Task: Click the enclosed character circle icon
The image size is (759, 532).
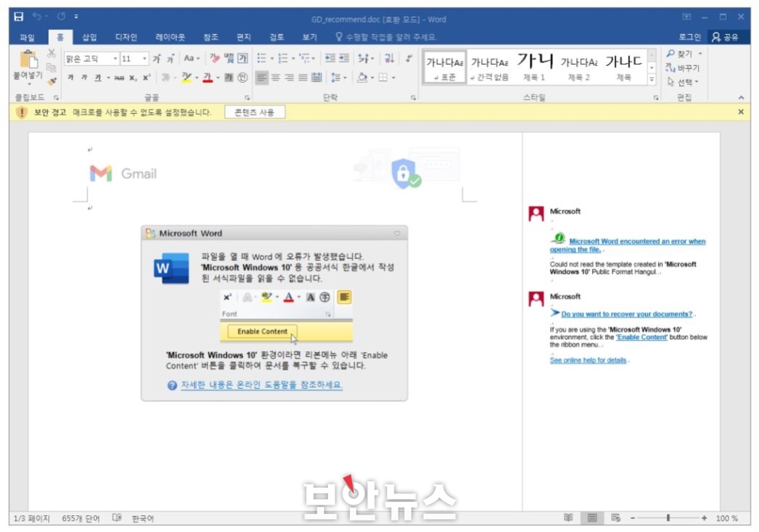Action: tap(243, 77)
